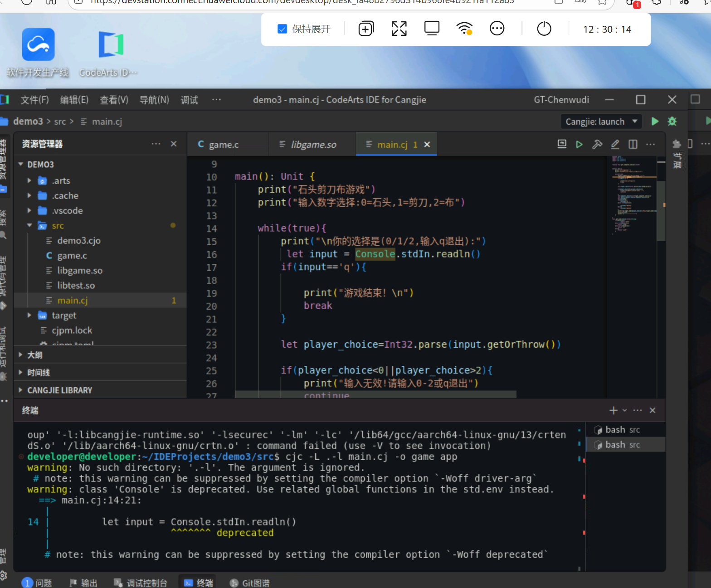Click the demo3 breadcrumb

(28, 121)
